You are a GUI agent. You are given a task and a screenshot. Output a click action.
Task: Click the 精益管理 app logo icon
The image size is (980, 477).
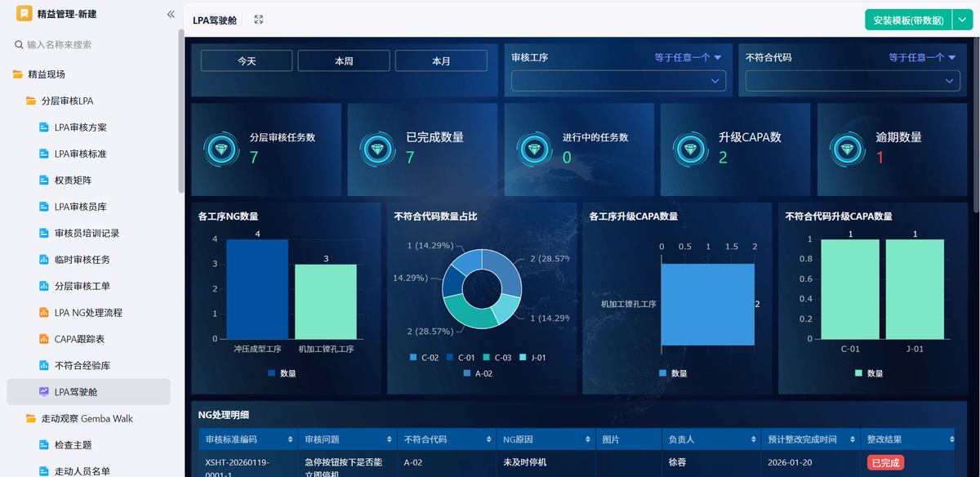[x=24, y=14]
